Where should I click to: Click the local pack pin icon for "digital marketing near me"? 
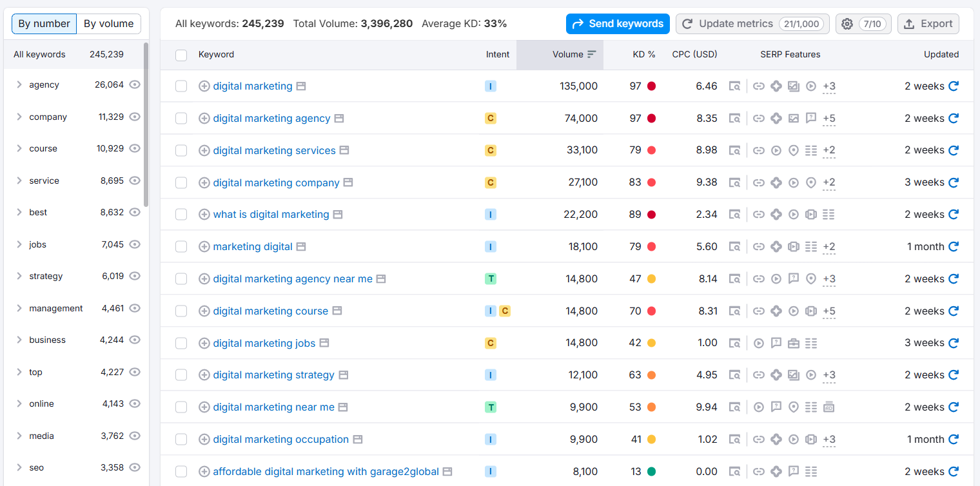pos(793,407)
